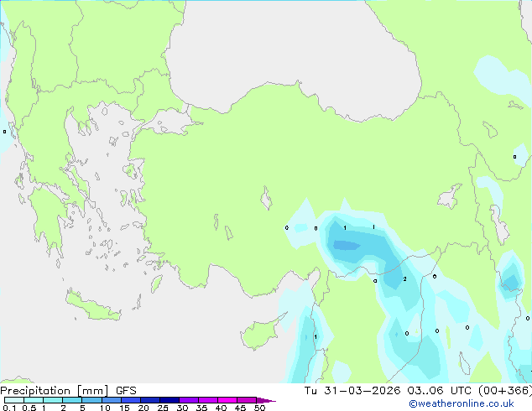Pick the 0.5–1 mm light cyan swatch
The height and width of the screenshot is (411, 532).
point(34,400)
